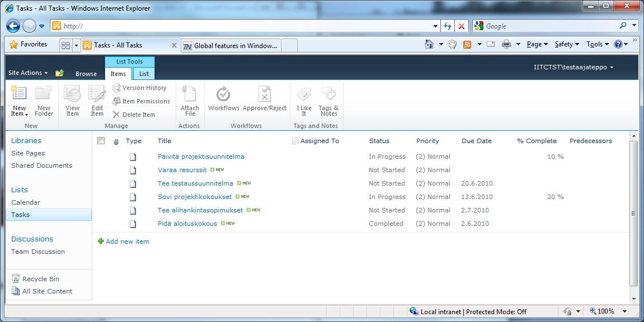Open the Calendar list in sidebar
The height and width of the screenshot is (322, 644).
click(26, 202)
